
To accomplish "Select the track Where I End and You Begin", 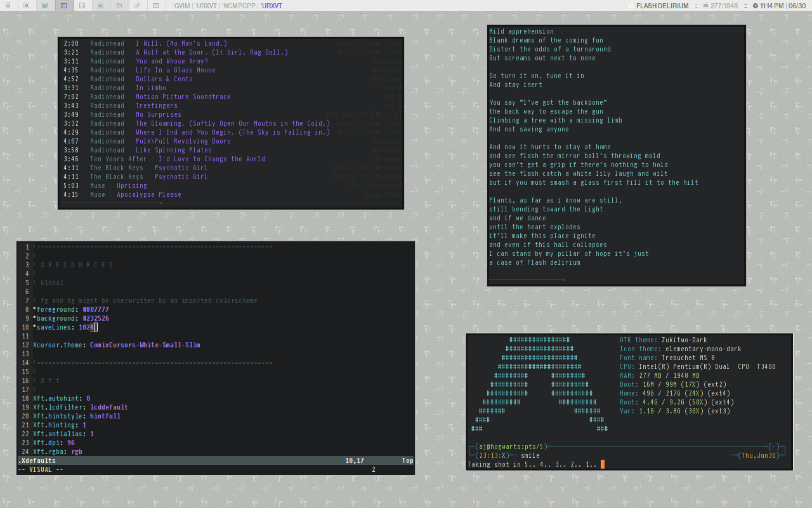I will [233, 132].
